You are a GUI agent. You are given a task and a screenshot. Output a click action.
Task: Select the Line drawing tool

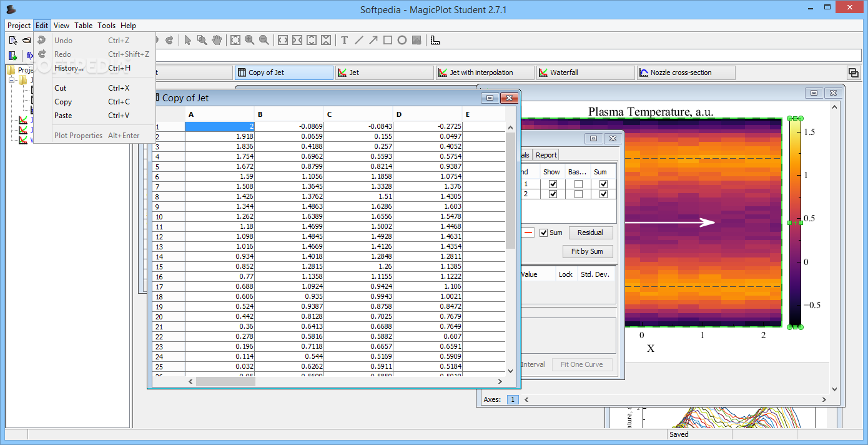(358, 40)
